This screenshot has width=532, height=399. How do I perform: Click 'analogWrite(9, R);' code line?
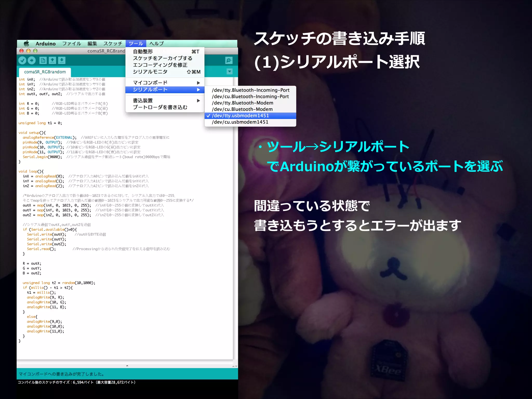point(45,297)
